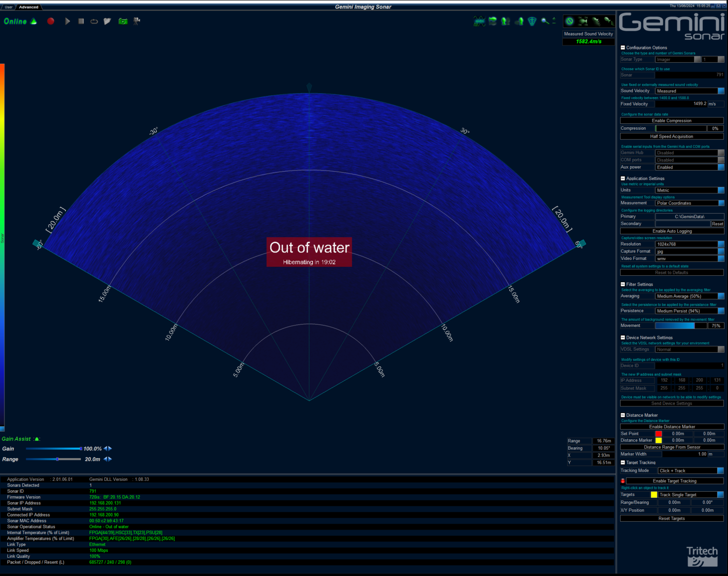Collapse the Filter Settings section

click(x=623, y=285)
